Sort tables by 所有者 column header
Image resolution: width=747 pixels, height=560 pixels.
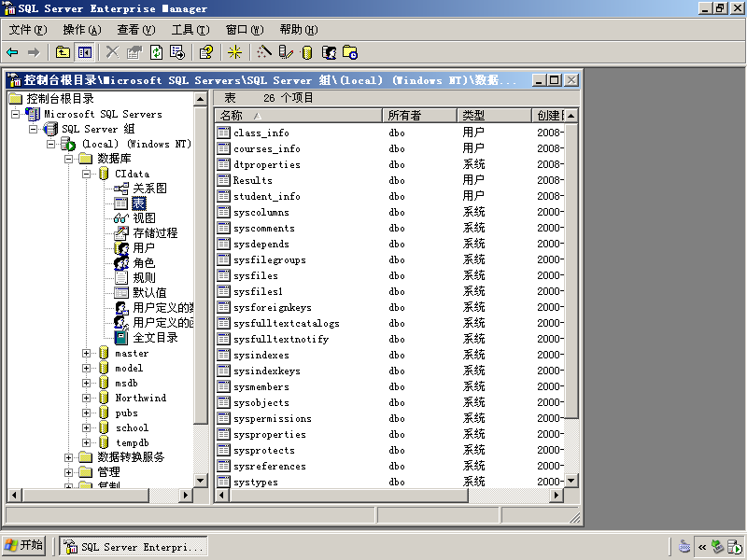click(x=419, y=116)
